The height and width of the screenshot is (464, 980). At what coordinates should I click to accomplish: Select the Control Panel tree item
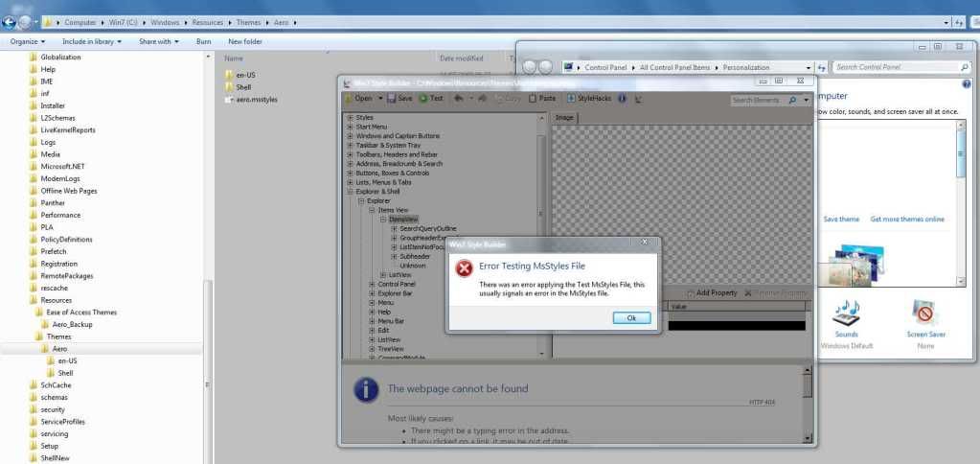tap(397, 284)
